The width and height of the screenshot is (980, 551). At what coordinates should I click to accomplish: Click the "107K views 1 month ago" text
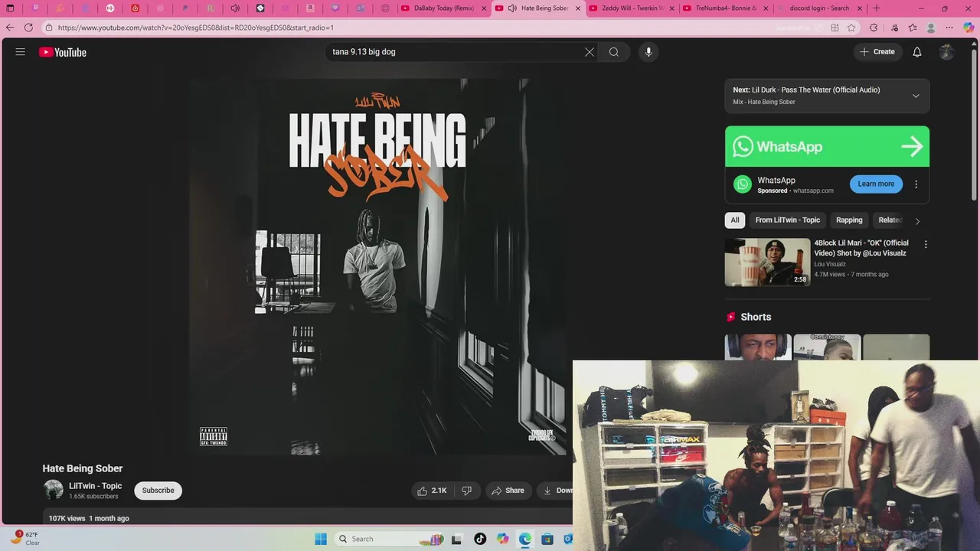[x=89, y=519]
